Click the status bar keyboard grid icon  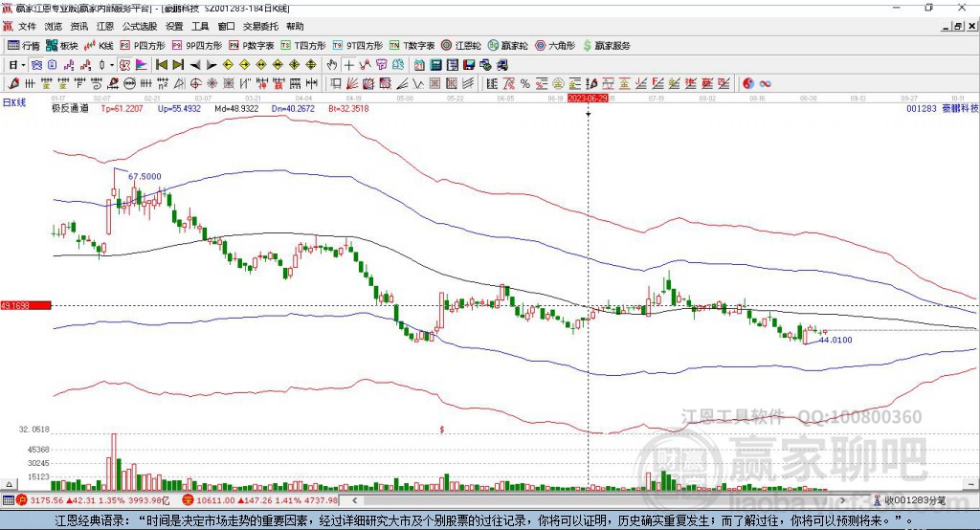click(x=8, y=500)
